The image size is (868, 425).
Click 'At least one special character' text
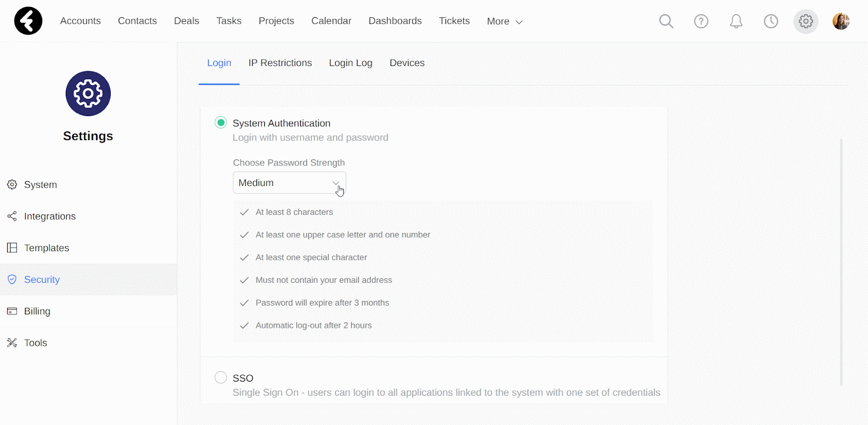tap(311, 257)
